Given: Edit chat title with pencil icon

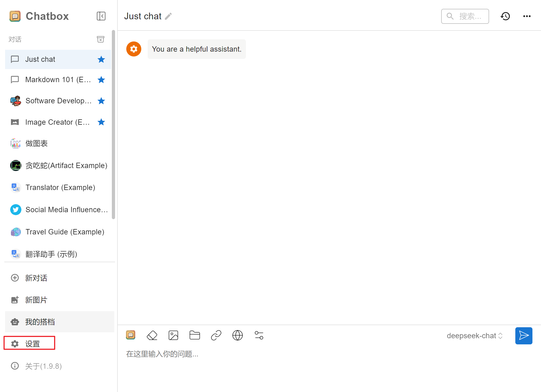Looking at the screenshot, I should (x=168, y=16).
